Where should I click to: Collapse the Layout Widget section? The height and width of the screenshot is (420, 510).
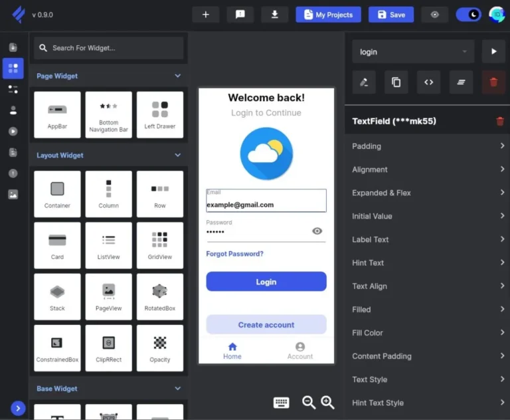pyautogui.click(x=177, y=156)
